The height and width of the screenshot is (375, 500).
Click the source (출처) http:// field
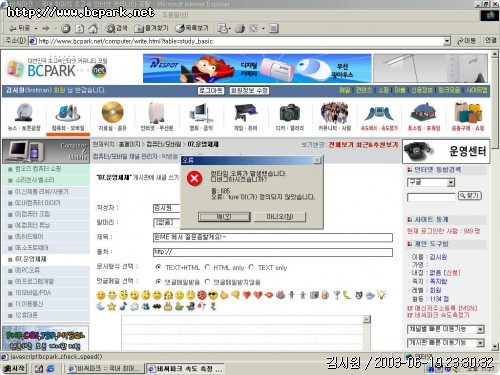click(x=273, y=252)
